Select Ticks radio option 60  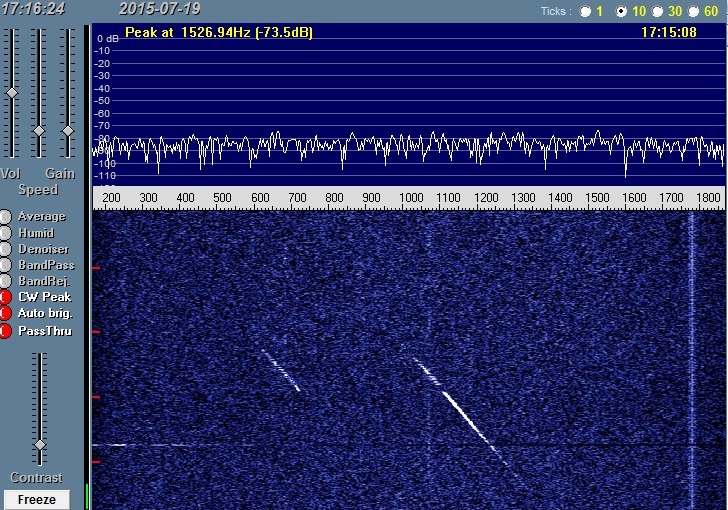click(x=695, y=12)
